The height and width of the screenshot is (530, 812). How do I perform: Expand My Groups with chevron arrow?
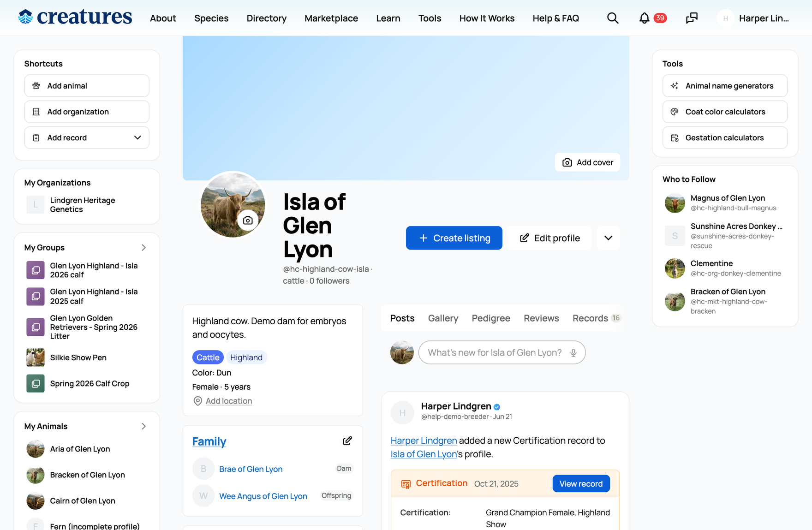tap(143, 248)
